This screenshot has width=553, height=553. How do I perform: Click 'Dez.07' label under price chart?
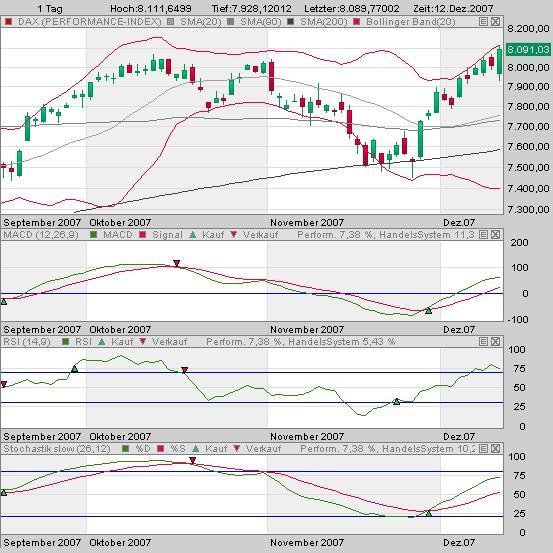coord(459,223)
